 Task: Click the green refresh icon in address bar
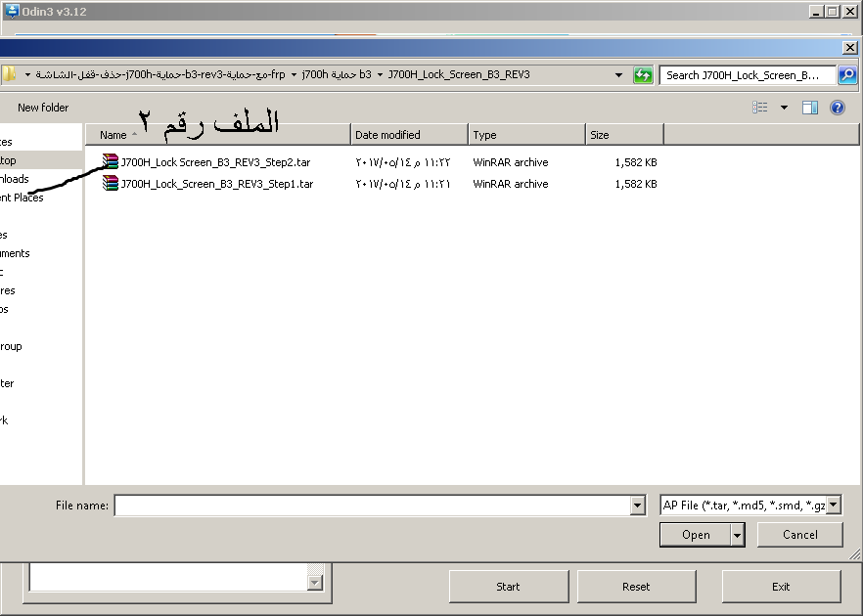coord(643,74)
